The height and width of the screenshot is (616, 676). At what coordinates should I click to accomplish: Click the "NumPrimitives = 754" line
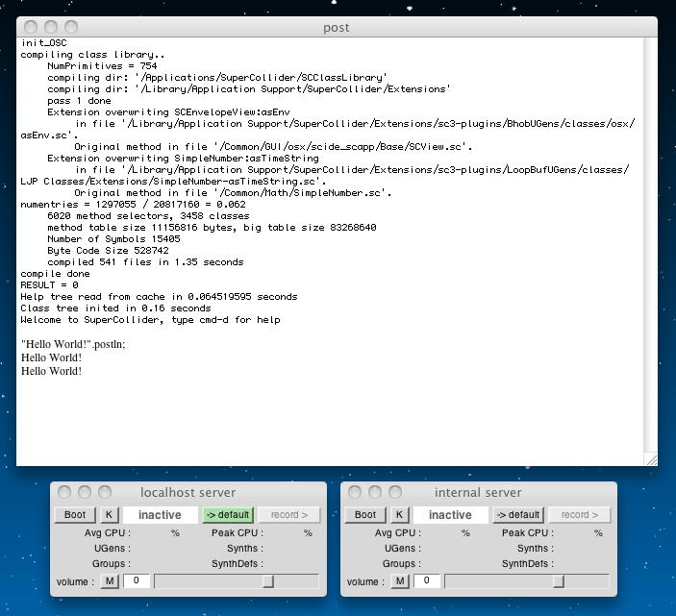click(x=102, y=66)
